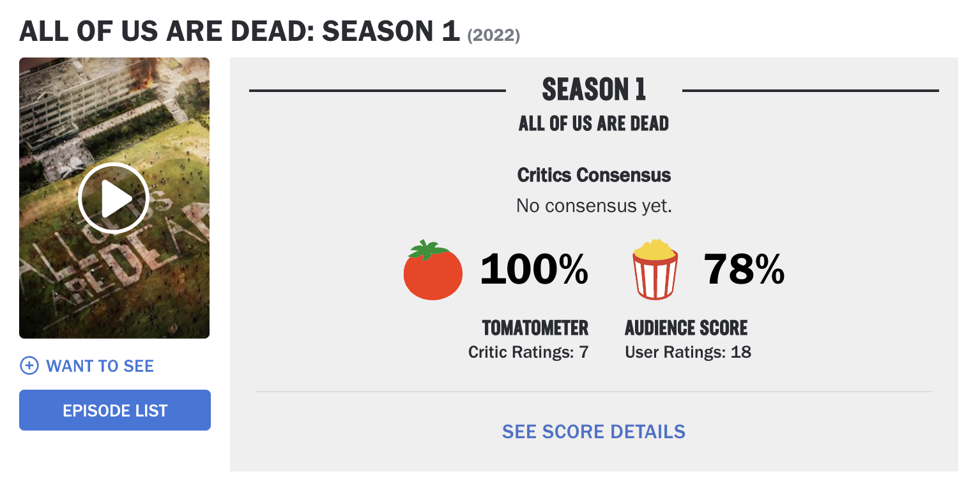Click the AUDIENCE SCORE label
The height and width of the screenshot is (497, 980).
pos(685,328)
